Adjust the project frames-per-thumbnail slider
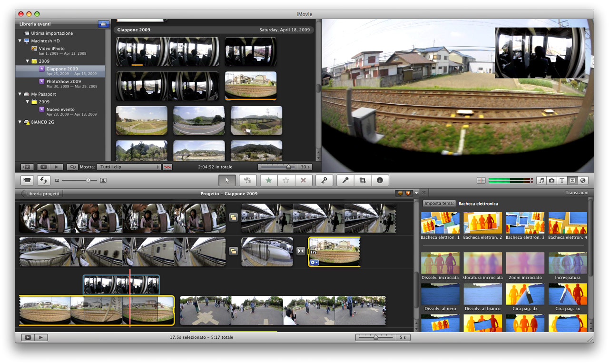Viewport: 609px width, 364px height. coord(376,337)
